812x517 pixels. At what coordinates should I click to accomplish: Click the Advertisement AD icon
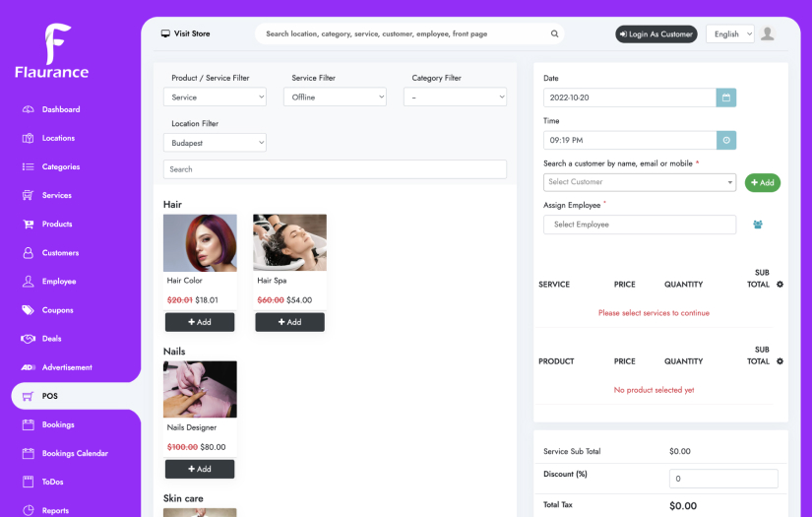point(28,367)
